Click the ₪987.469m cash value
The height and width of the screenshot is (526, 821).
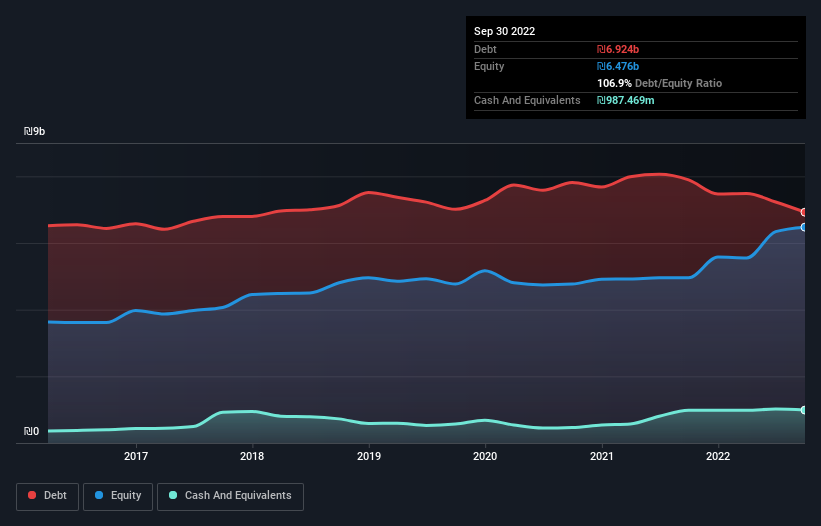click(626, 100)
